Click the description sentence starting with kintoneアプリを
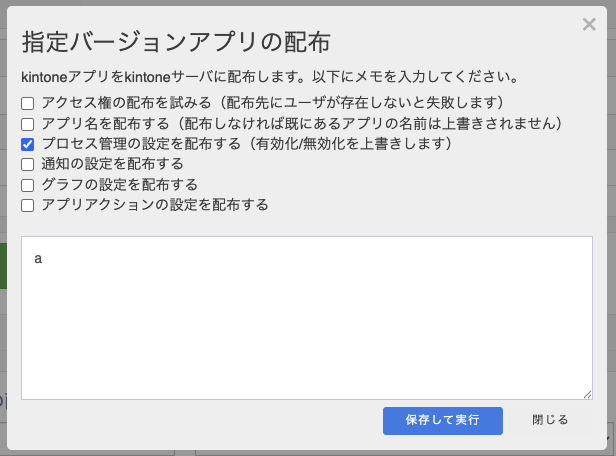Viewport: 616px width, 456px height. (270, 77)
